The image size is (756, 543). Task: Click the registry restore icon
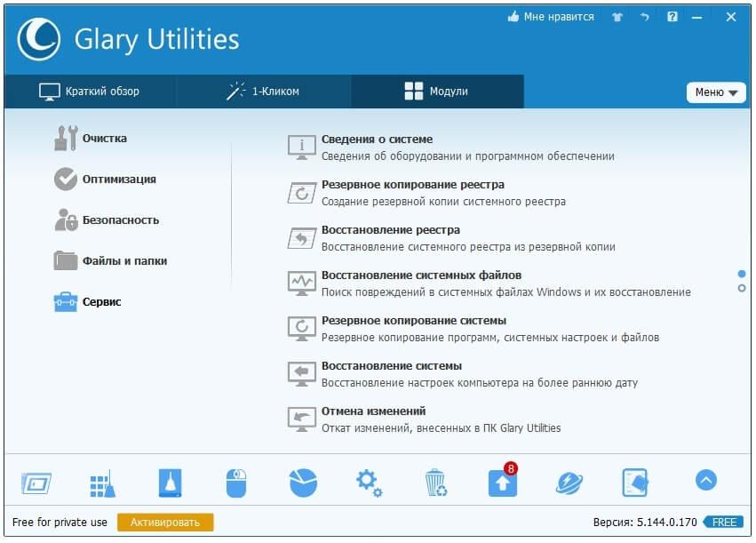pyautogui.click(x=302, y=238)
